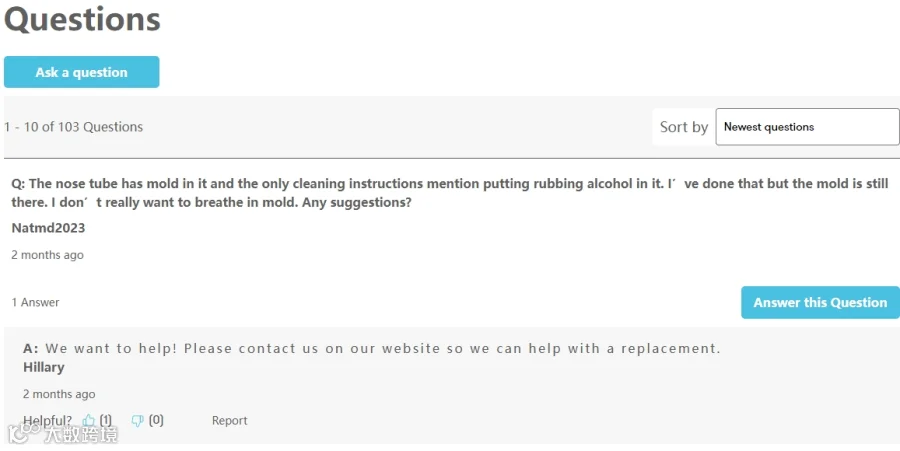Click the watermark logo in bottom corner

click(x=62, y=434)
